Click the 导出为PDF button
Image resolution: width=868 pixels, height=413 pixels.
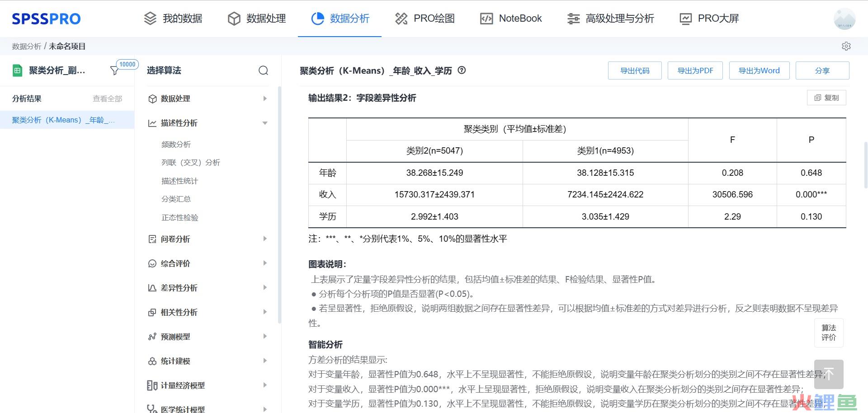click(695, 70)
